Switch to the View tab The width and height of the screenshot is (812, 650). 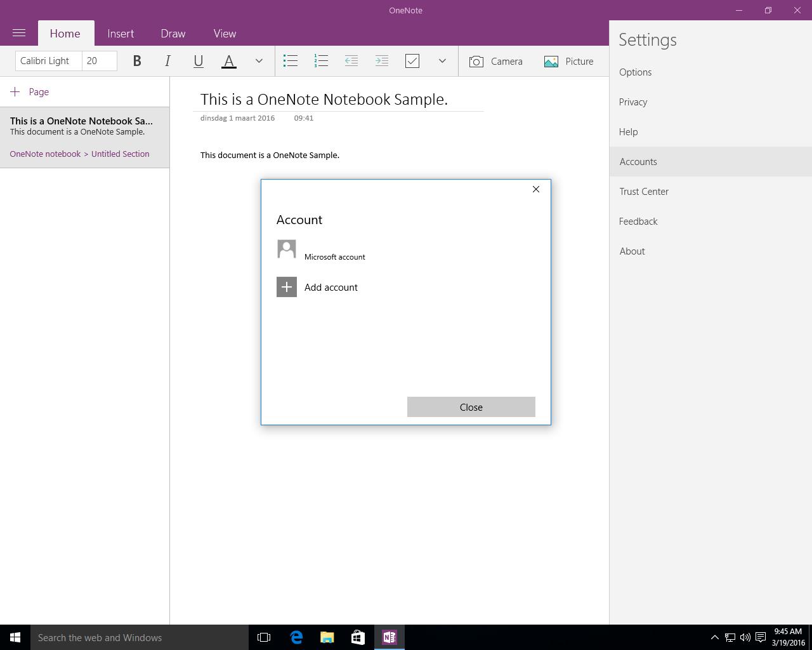click(x=225, y=34)
